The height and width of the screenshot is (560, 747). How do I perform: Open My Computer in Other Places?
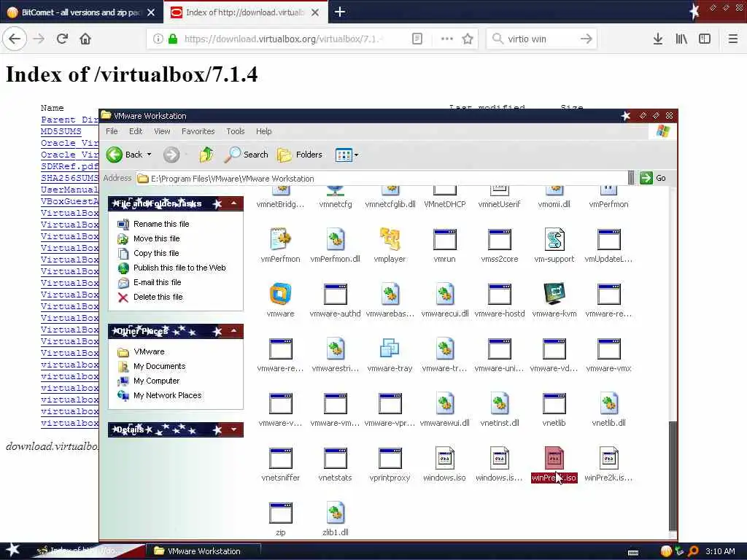click(156, 381)
